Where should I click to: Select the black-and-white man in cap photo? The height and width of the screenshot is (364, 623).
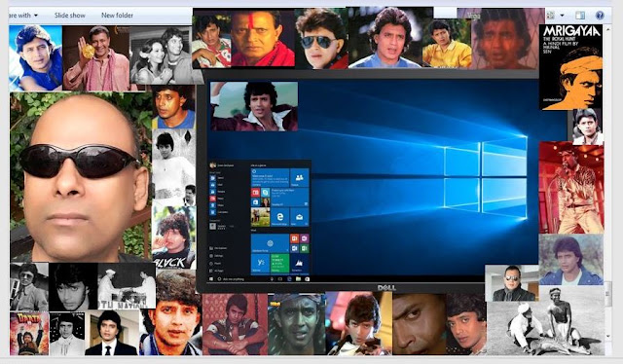click(29, 286)
